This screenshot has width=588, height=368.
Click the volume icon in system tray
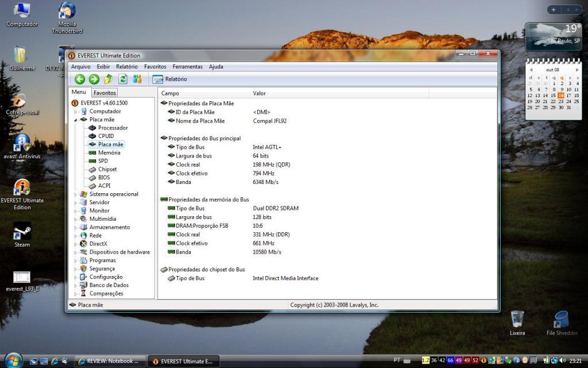(562, 361)
